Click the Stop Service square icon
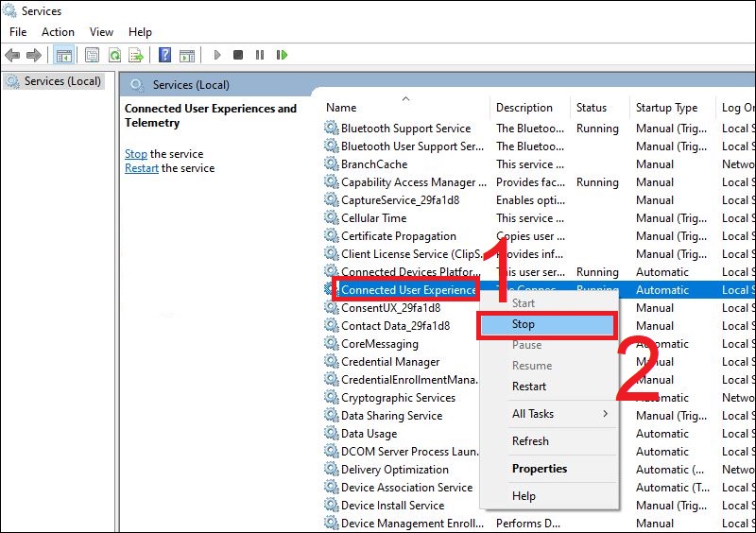The width and height of the screenshot is (756, 533). (238, 55)
